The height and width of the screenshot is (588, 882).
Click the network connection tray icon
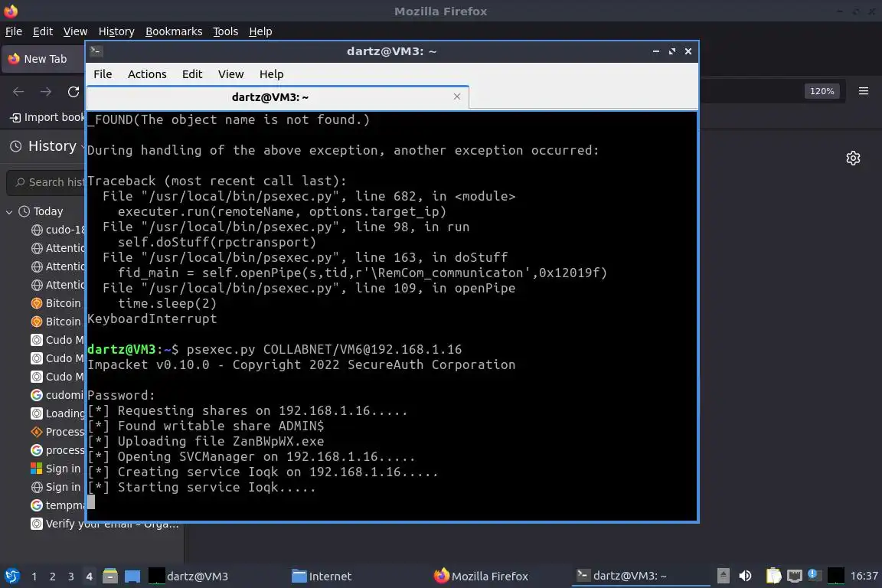pos(794,576)
